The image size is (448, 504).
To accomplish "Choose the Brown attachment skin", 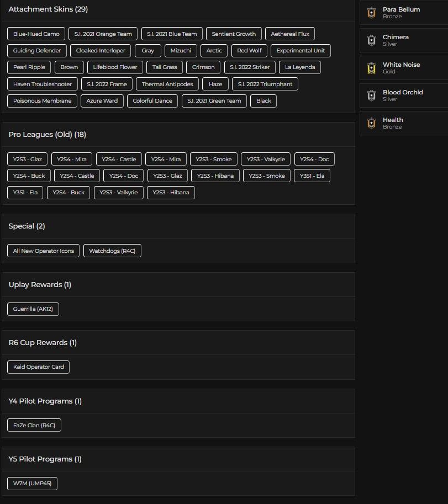I will [69, 67].
